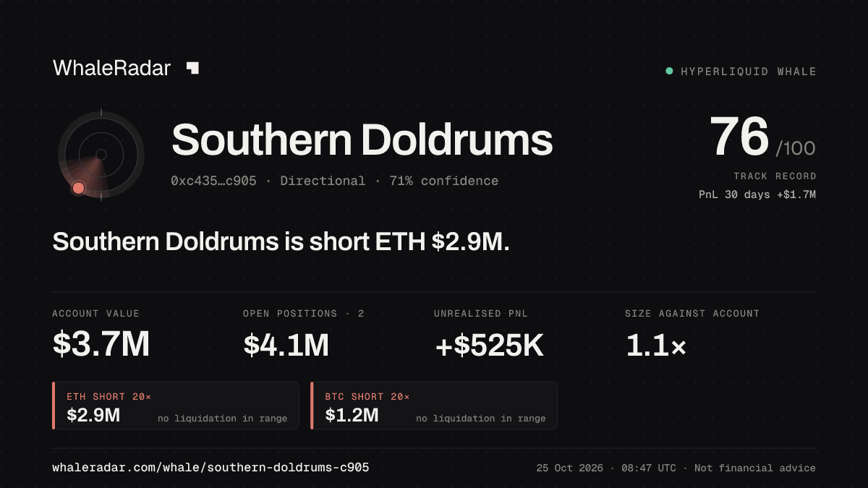868x488 pixels.
Task: Open the BTC SHORT 20× position card
Action: [434, 406]
